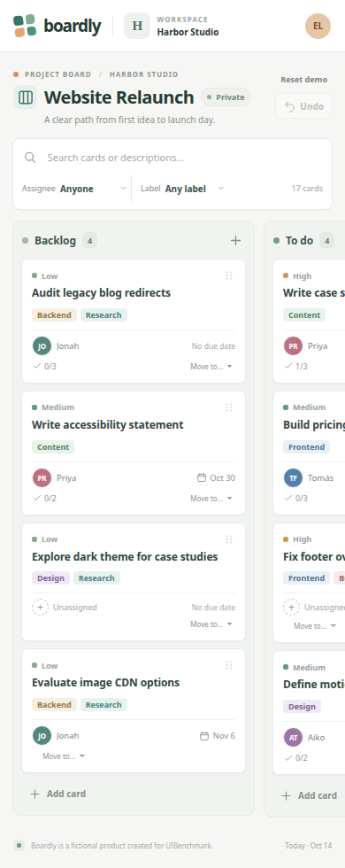This screenshot has height=868, width=345.
Task: Click HARBOR STUDIO breadcrumb
Action: pyautogui.click(x=143, y=74)
